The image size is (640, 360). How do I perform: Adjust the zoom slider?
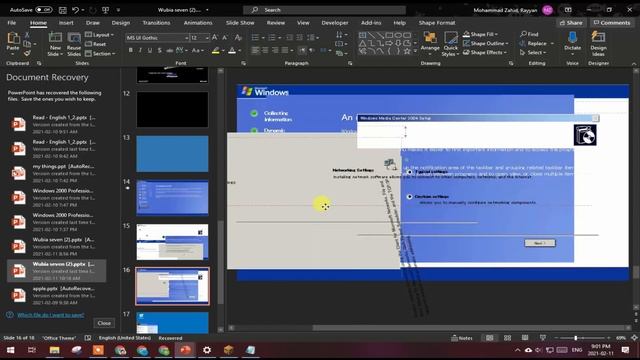tap(576, 338)
